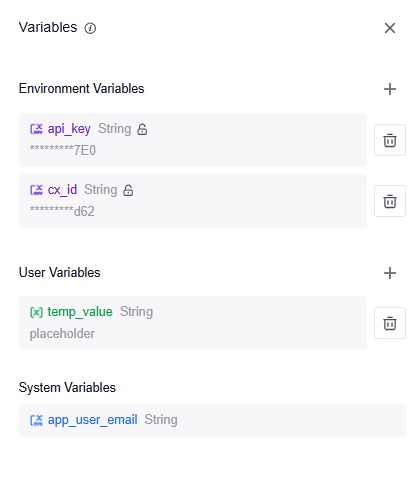Click the String type label of temp_value

point(136,312)
